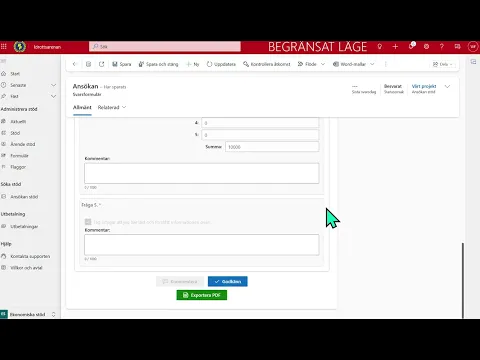Open the Dela share dropdown
Image resolution: width=480 pixels, height=360 pixels.
point(443,64)
